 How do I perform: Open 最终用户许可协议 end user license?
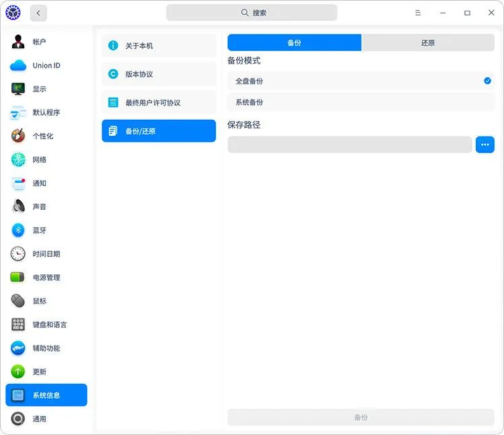[159, 102]
